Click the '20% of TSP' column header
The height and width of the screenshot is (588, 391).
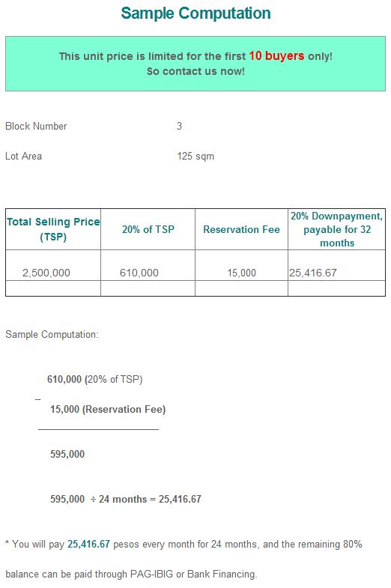point(148,229)
